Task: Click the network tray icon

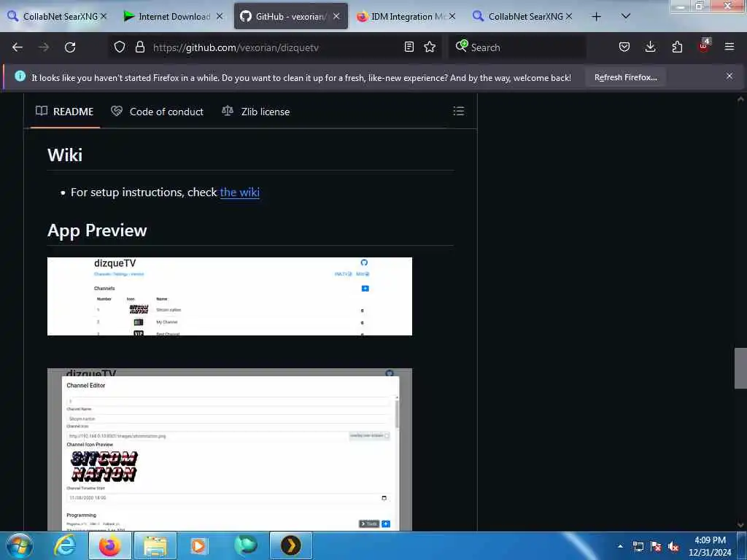Action: pyautogui.click(x=638, y=547)
